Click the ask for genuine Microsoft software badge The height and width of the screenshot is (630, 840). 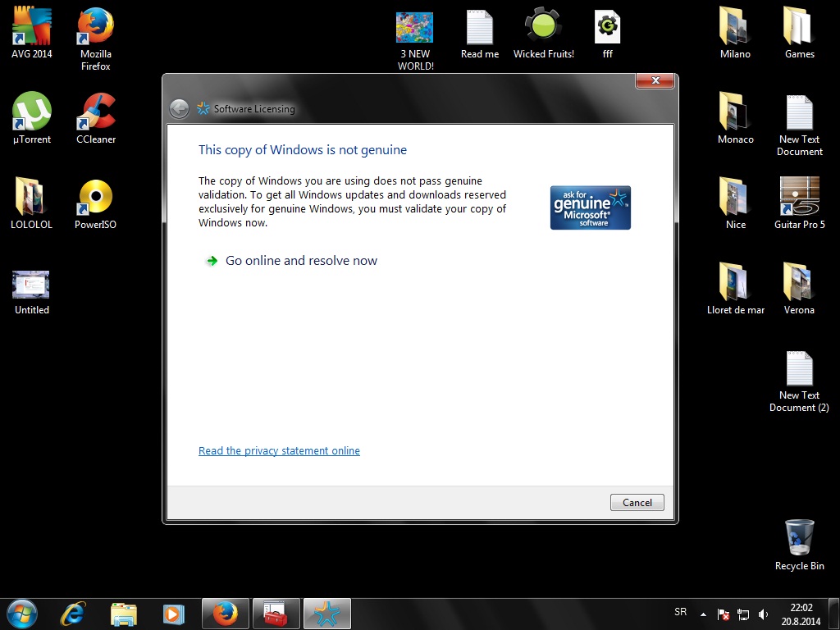click(x=591, y=208)
